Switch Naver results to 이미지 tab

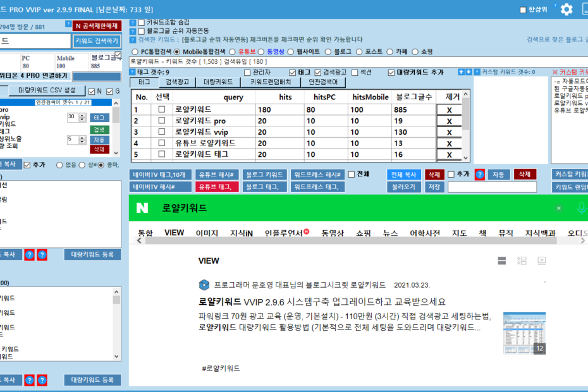(207, 233)
